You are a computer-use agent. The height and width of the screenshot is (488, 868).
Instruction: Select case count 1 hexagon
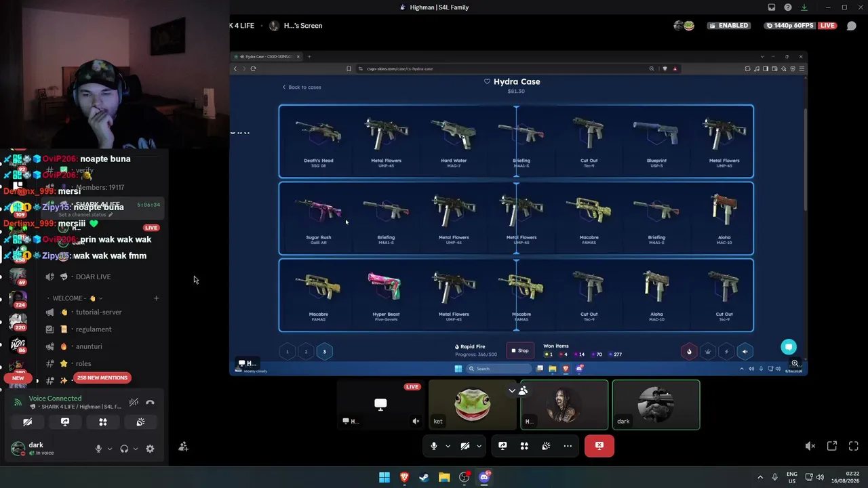pos(287,352)
